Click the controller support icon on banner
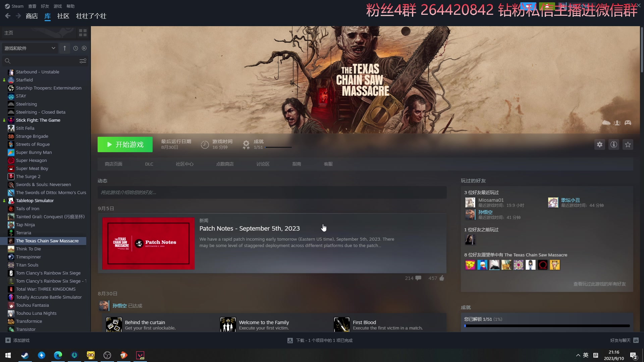The height and width of the screenshot is (362, 644). pos(628,123)
